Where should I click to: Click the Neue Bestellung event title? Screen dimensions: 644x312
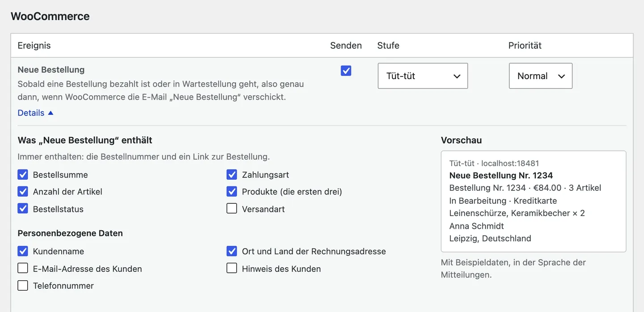tap(51, 70)
